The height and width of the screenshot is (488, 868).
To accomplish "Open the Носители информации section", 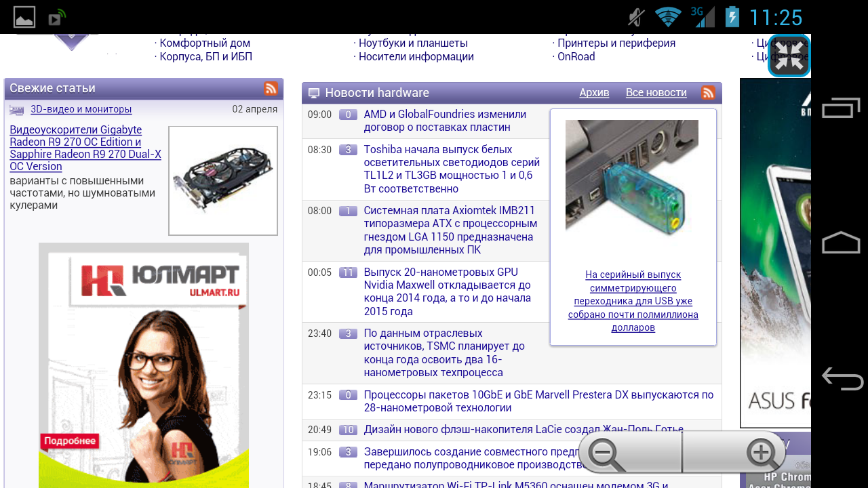I will tap(416, 56).
